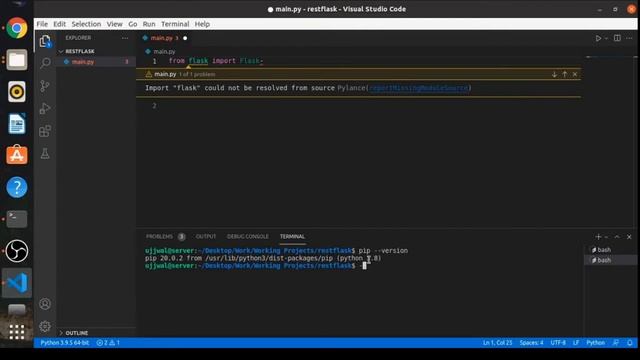Screen dimensions: 640x360
Task: Open the Run and Debug view
Action: pos(45,109)
